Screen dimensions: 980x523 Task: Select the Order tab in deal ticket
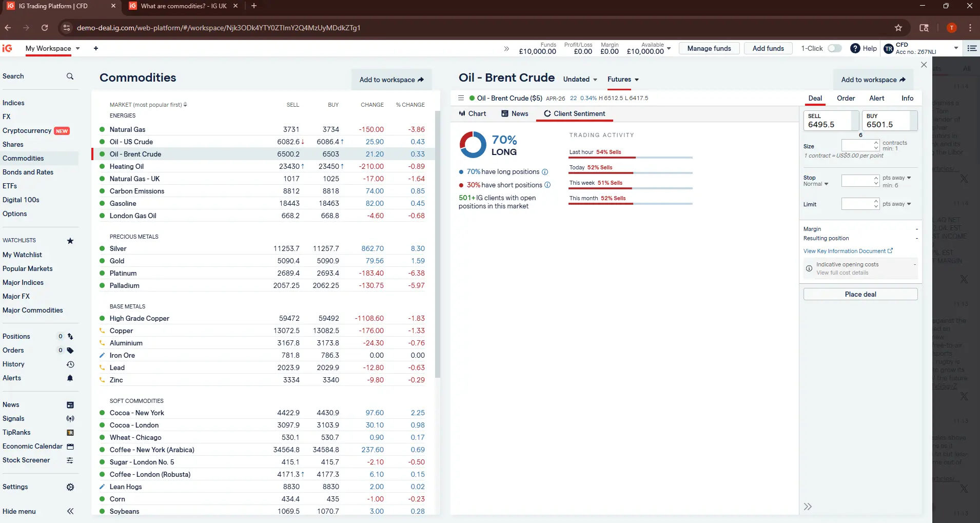(846, 98)
